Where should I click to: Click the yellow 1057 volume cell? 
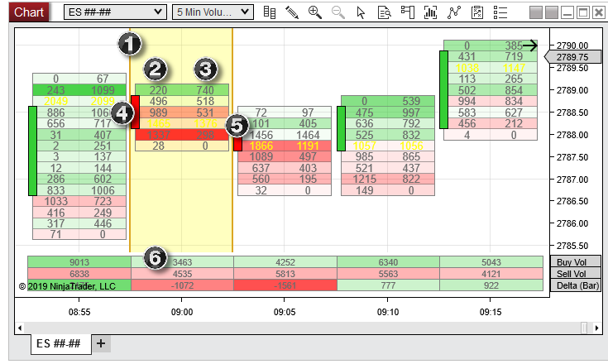pos(365,146)
